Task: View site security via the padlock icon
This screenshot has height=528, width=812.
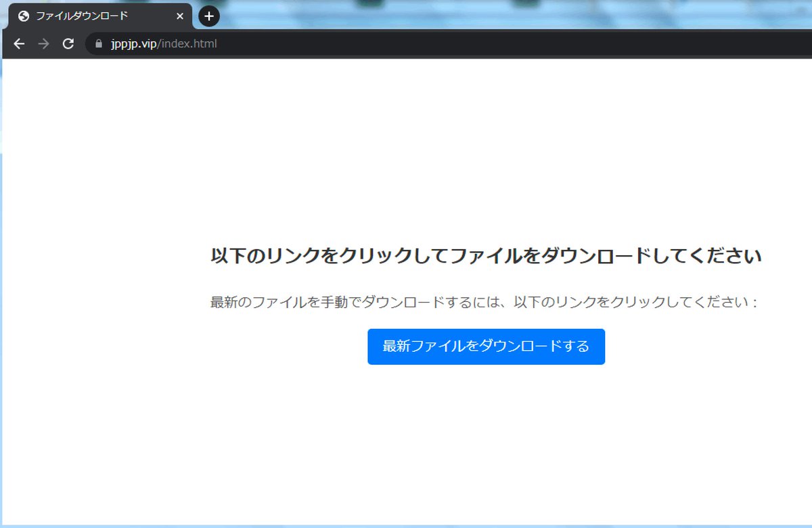Action: click(x=99, y=43)
